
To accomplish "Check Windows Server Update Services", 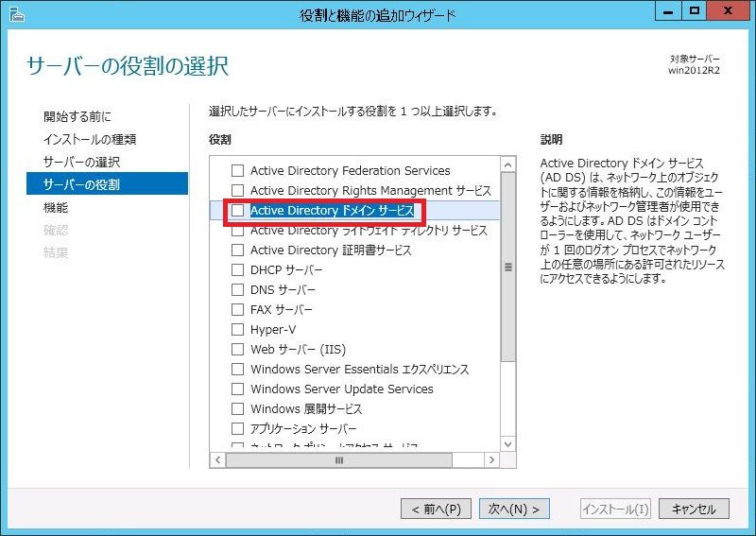I will pyautogui.click(x=238, y=389).
